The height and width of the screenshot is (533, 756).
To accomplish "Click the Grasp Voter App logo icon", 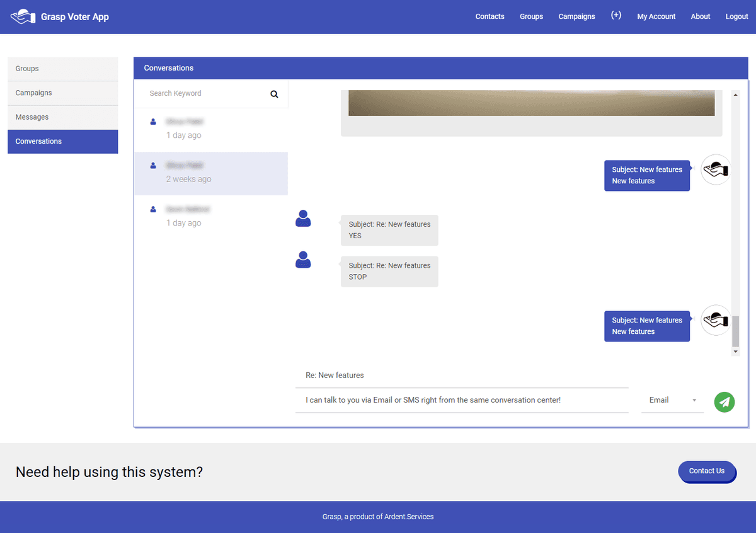I will (23, 17).
